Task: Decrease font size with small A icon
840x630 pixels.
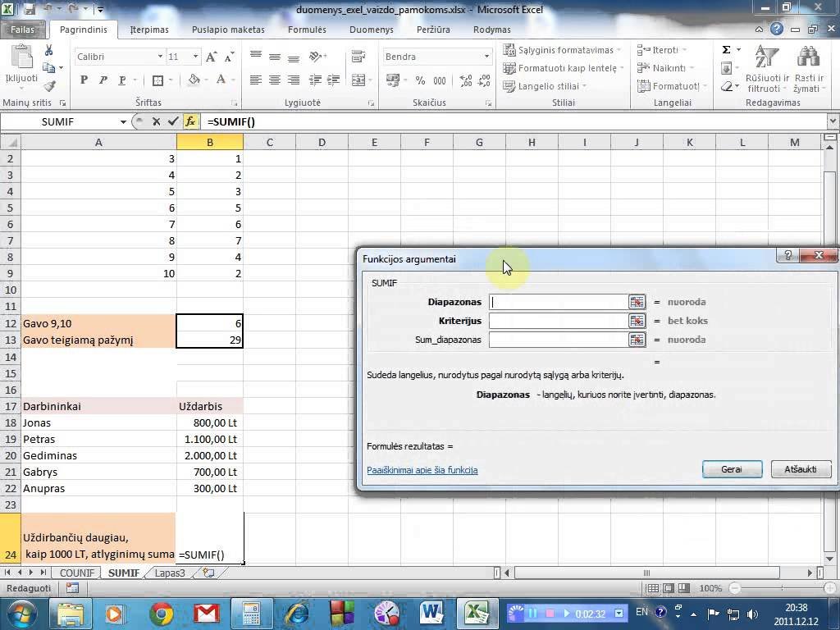Action: click(x=230, y=57)
